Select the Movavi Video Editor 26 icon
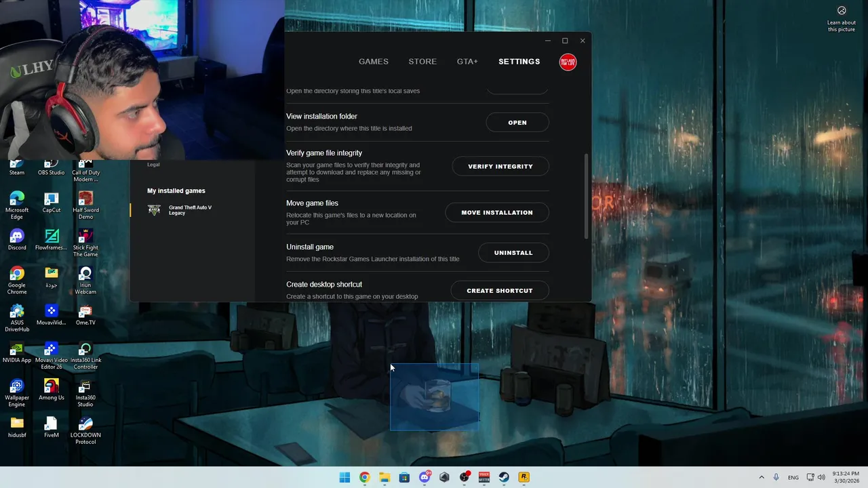 pos(52,355)
